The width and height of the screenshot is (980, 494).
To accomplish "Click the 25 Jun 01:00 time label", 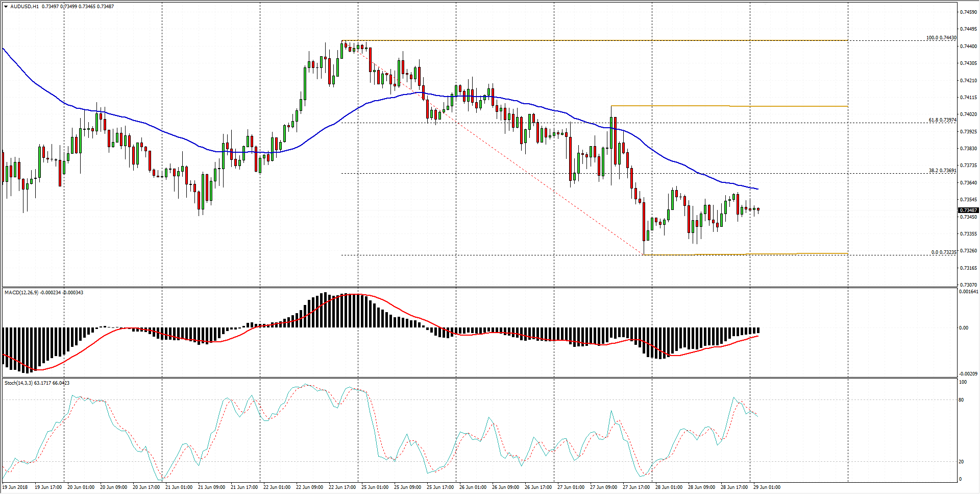I will 375,487.
